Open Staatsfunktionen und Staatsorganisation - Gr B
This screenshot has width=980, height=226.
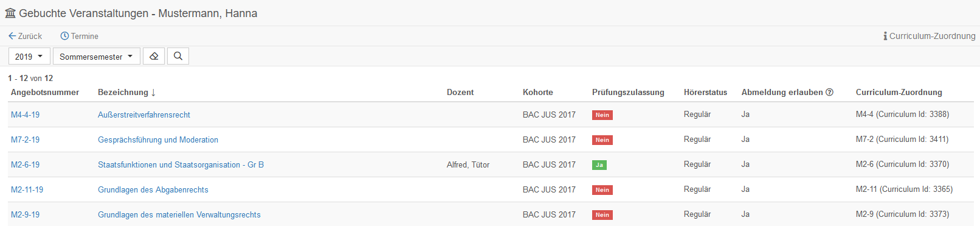click(181, 164)
